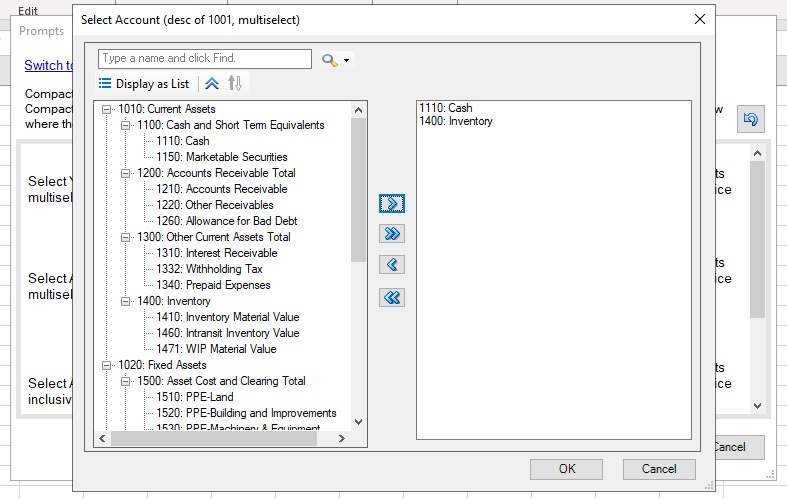Add all accounts with double right arrow
This screenshot has width=787, height=499.
[391, 233]
